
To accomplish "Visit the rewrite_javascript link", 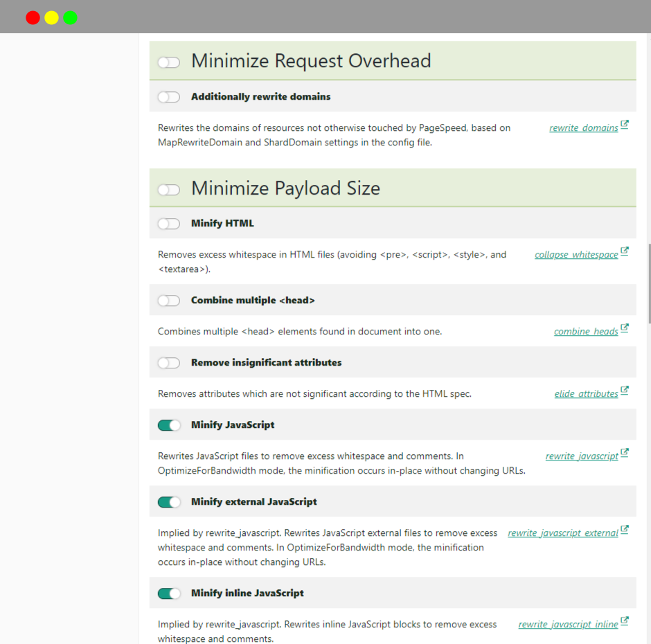I will pos(582,456).
